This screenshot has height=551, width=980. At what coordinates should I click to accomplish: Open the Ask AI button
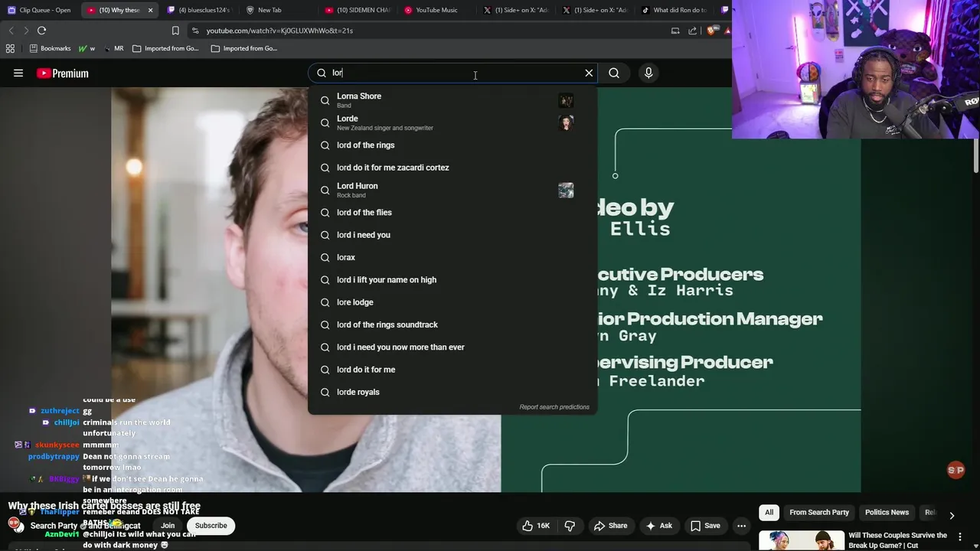click(658, 526)
